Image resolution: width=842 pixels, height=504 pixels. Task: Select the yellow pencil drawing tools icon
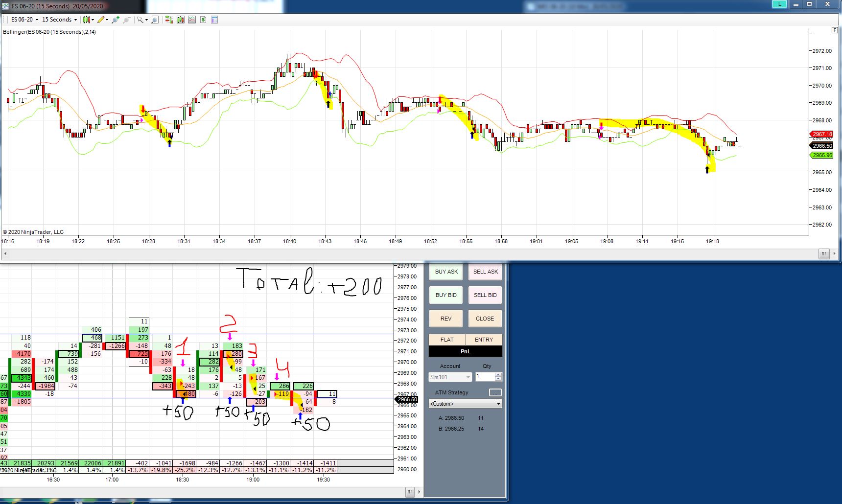[101, 20]
